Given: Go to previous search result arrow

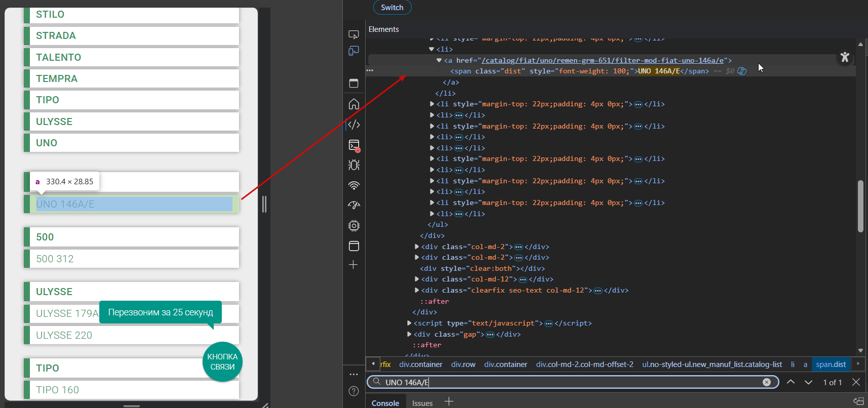Looking at the screenshot, I should pyautogui.click(x=791, y=382).
